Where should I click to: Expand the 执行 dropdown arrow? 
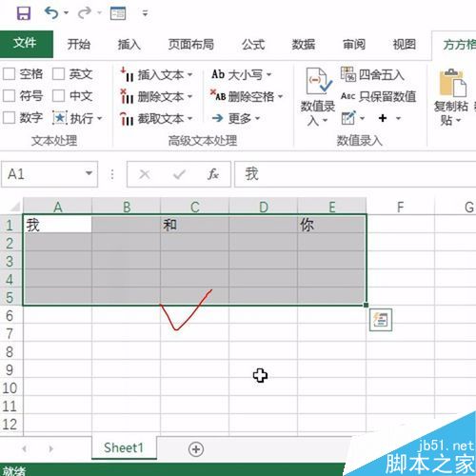click(100, 118)
